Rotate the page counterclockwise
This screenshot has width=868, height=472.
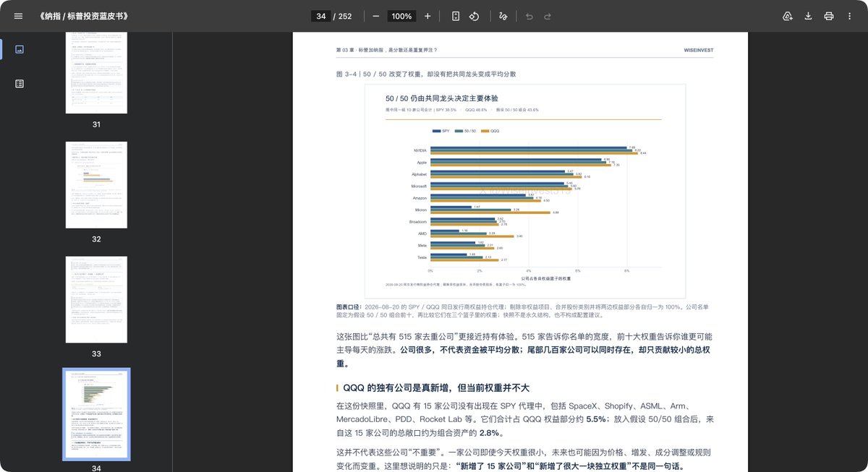click(474, 16)
